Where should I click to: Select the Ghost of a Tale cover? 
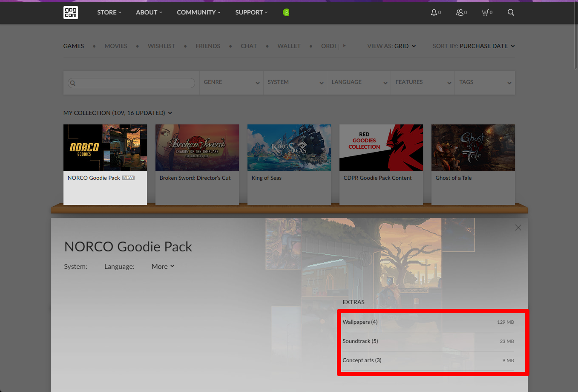473,148
